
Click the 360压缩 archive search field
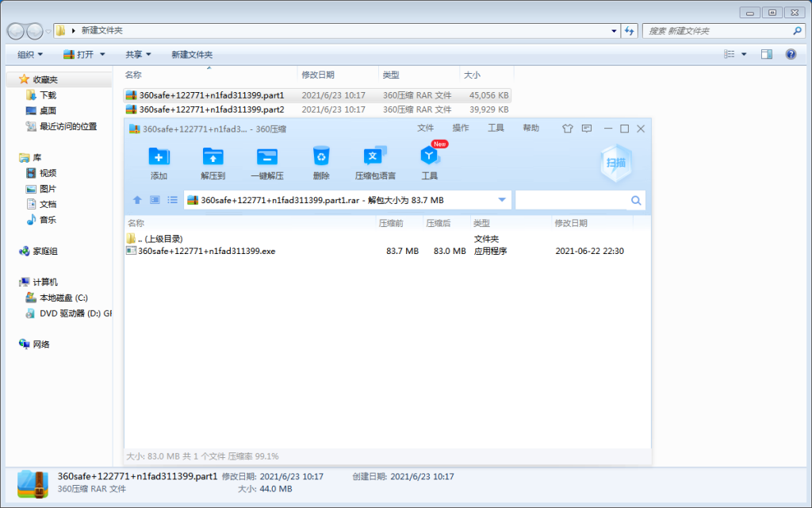coord(572,201)
